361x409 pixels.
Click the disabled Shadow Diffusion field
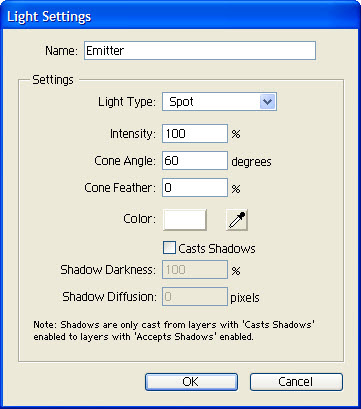(195, 297)
